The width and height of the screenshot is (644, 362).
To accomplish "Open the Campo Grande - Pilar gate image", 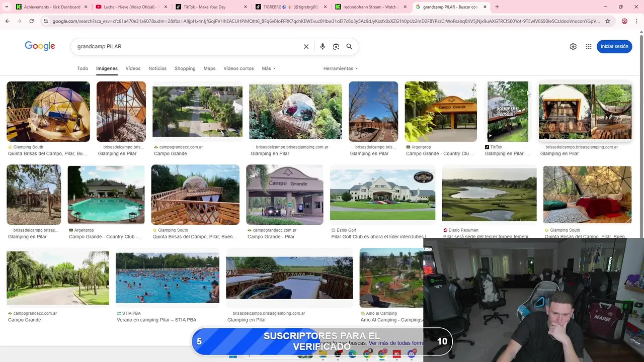I will (284, 195).
